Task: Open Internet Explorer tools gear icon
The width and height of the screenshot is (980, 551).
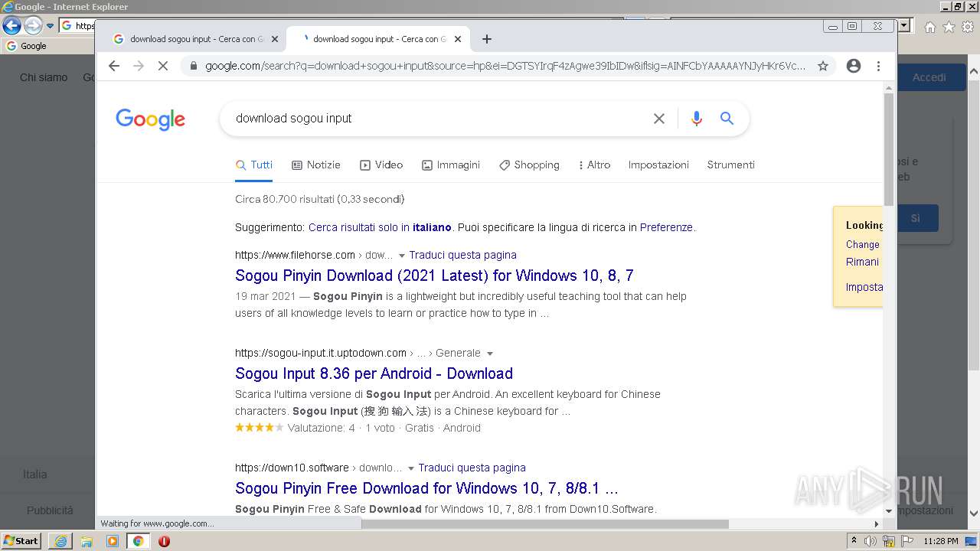Action: click(968, 27)
